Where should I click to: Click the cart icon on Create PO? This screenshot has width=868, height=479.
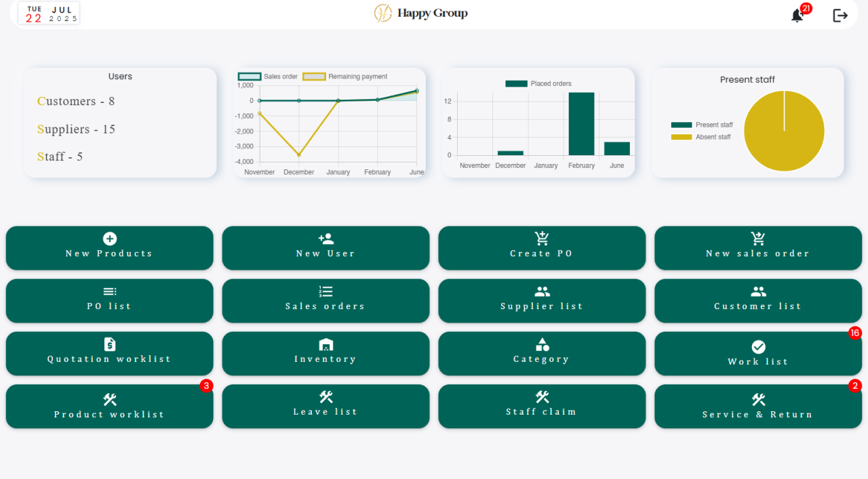(x=542, y=238)
